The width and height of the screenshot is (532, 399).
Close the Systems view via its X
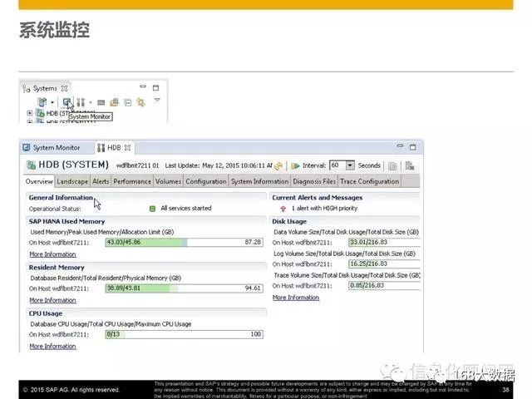click(64, 89)
